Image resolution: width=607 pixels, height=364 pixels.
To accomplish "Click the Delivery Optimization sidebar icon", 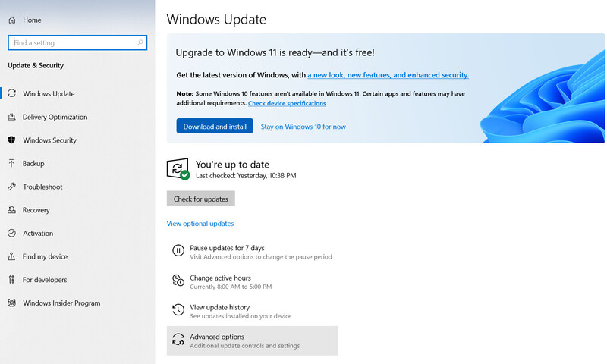I will coord(11,117).
